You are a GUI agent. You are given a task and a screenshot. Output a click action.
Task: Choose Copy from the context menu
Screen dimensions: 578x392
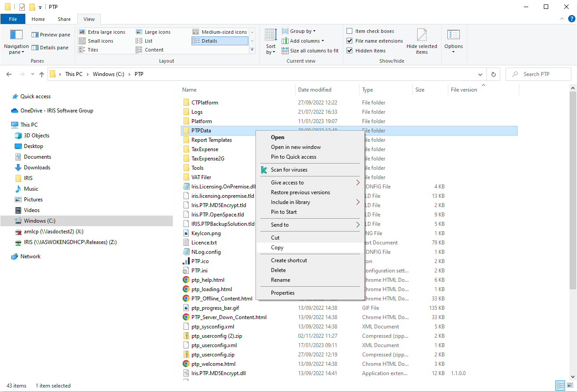(x=277, y=248)
